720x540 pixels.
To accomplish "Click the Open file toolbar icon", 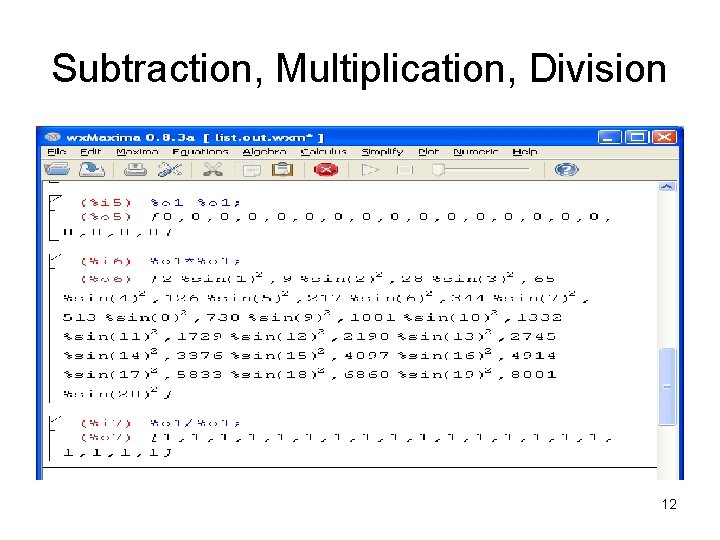I will (x=57, y=169).
